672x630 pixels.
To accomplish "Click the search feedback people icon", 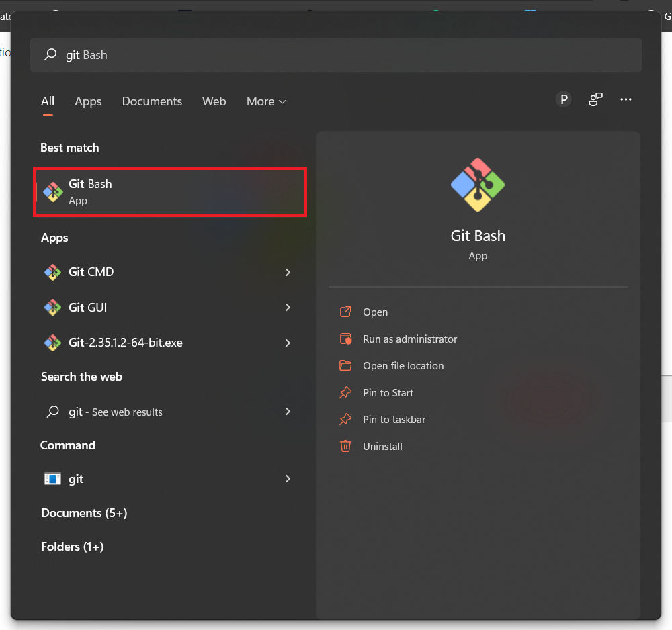I will point(595,100).
